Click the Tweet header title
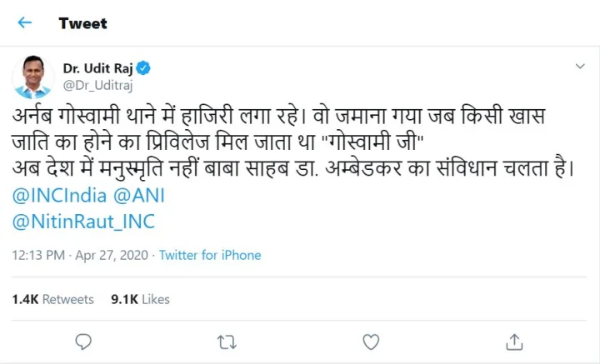 [82, 23]
